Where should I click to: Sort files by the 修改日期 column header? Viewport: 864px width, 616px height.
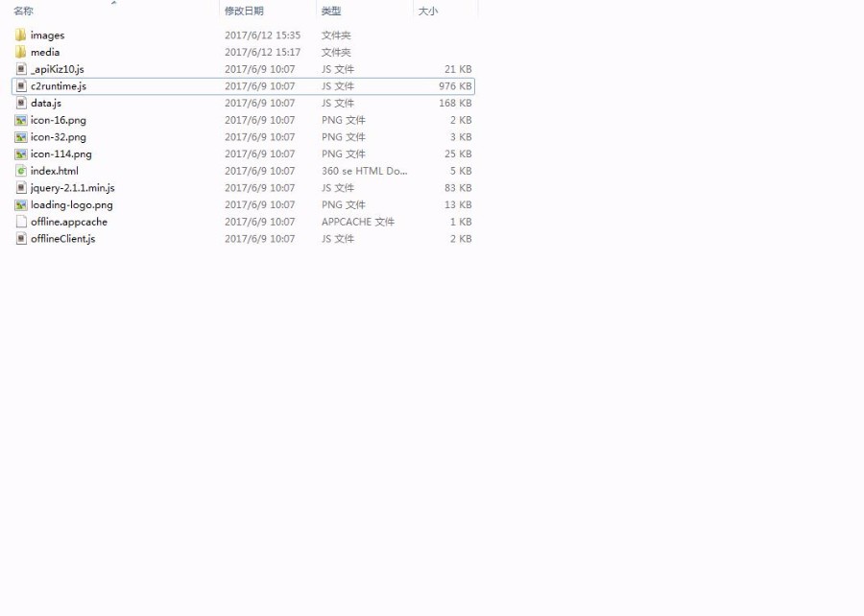coord(252,11)
